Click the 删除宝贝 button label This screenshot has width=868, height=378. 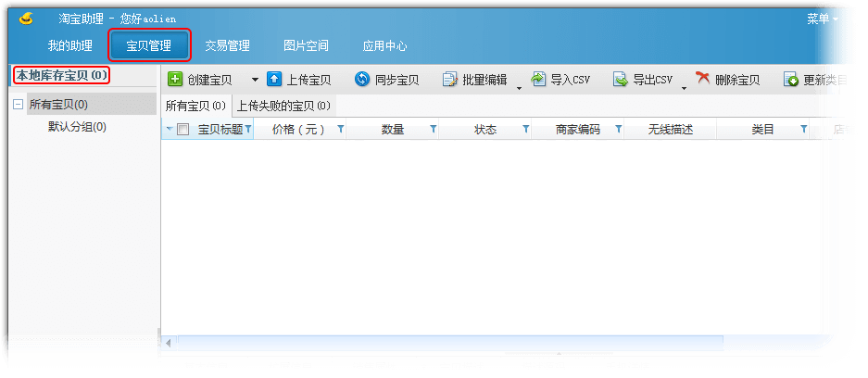tap(737, 80)
